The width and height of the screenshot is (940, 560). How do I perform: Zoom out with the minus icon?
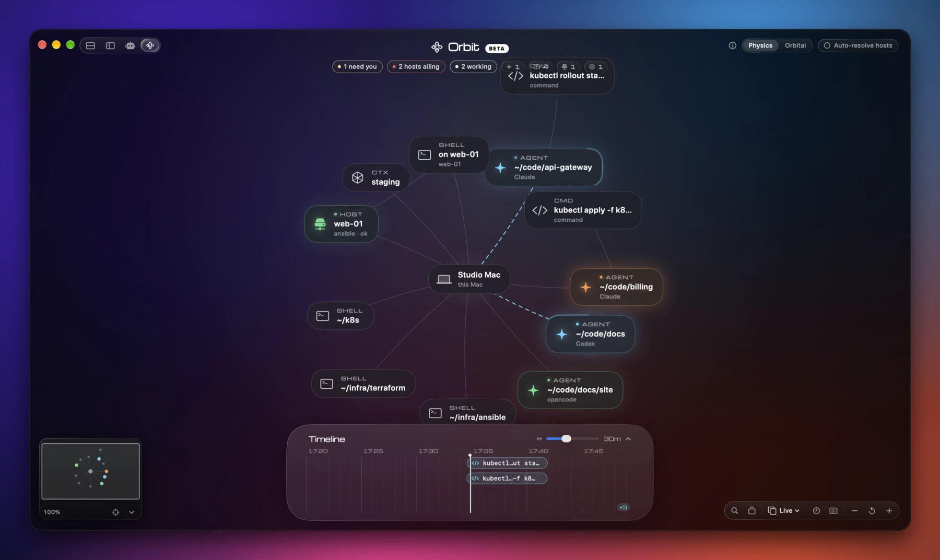point(855,510)
